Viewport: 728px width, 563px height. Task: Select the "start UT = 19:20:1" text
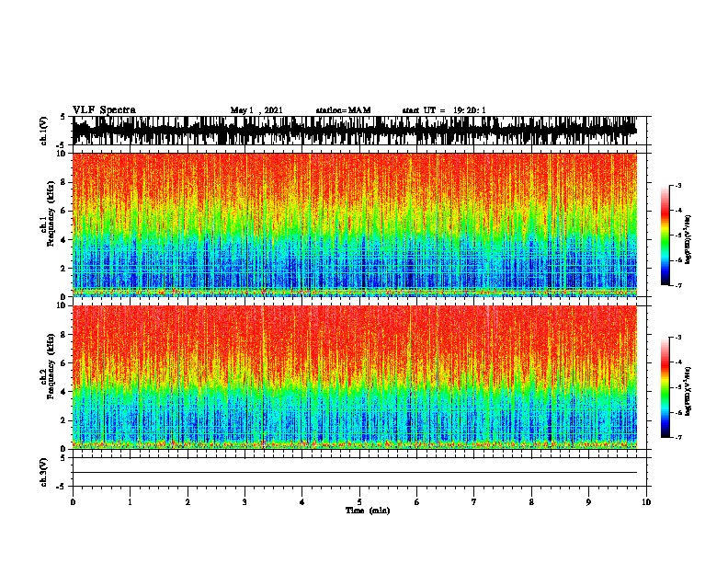click(x=444, y=110)
